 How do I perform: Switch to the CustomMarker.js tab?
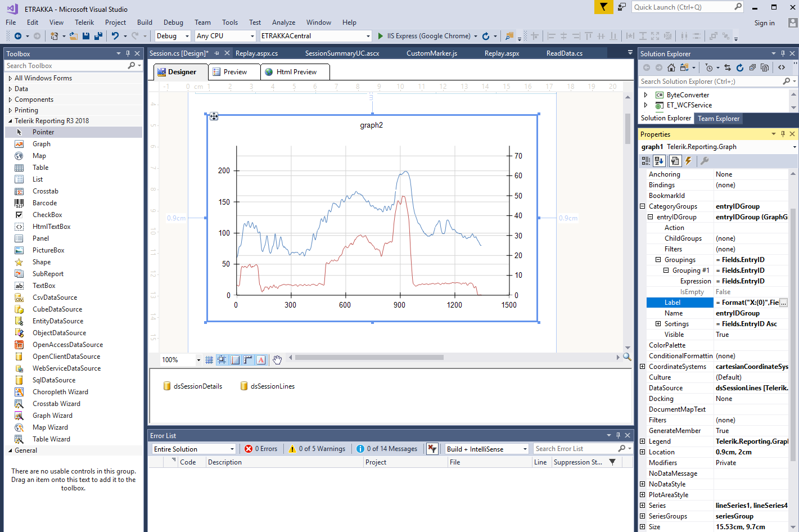432,53
